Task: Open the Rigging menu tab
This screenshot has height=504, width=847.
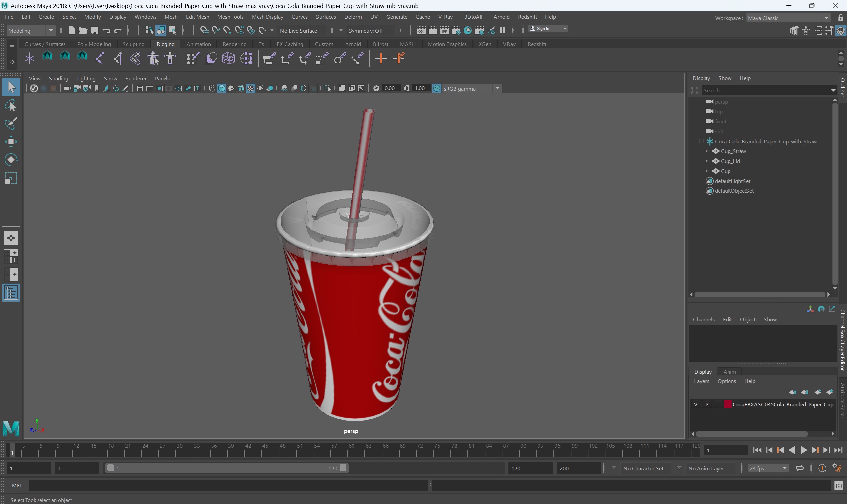Action: (x=165, y=43)
